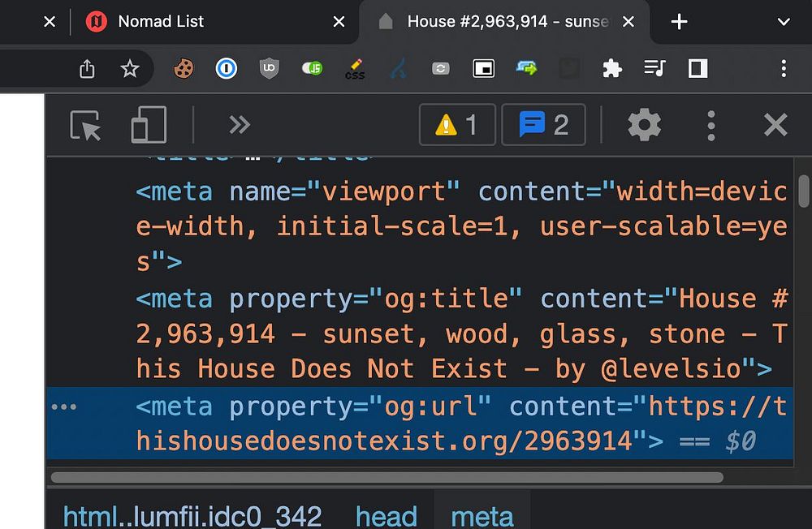Open the cookie editor extension
812x529 pixels.
184,68
